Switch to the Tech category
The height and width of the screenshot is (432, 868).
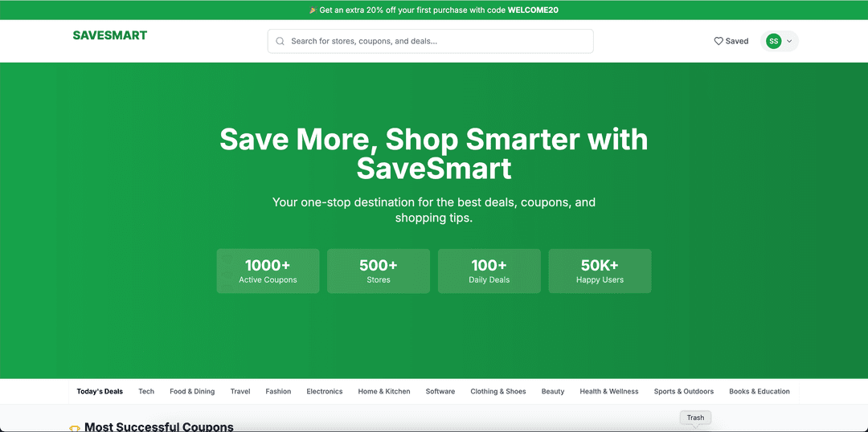(146, 391)
